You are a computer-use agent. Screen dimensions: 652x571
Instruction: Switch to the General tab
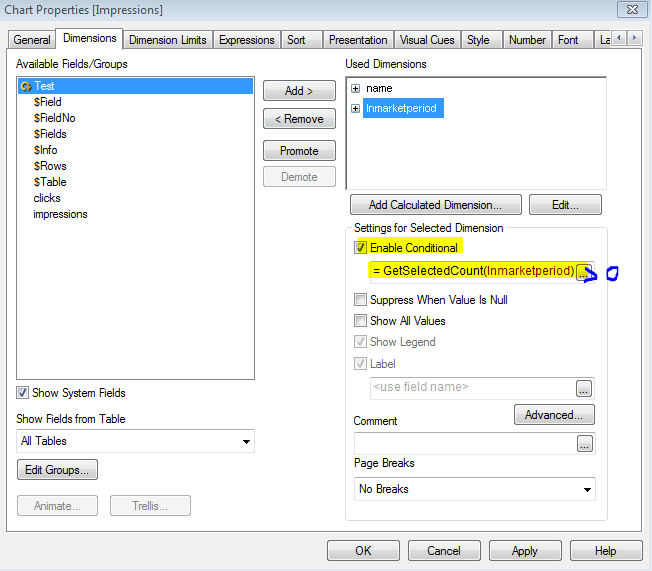32,40
